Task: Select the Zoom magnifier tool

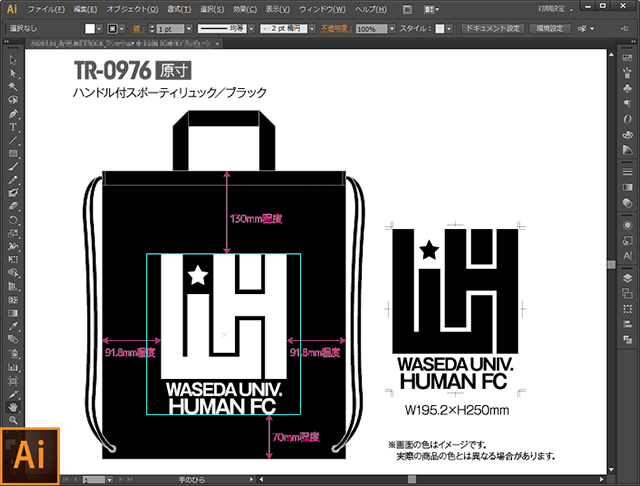Action: 13,420
